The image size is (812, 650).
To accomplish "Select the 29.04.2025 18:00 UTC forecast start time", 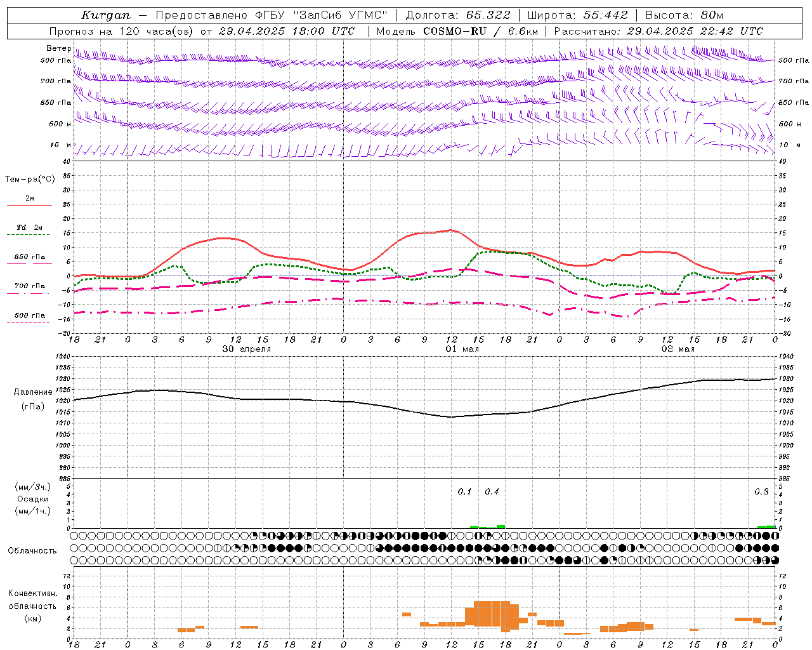I will point(287,31).
